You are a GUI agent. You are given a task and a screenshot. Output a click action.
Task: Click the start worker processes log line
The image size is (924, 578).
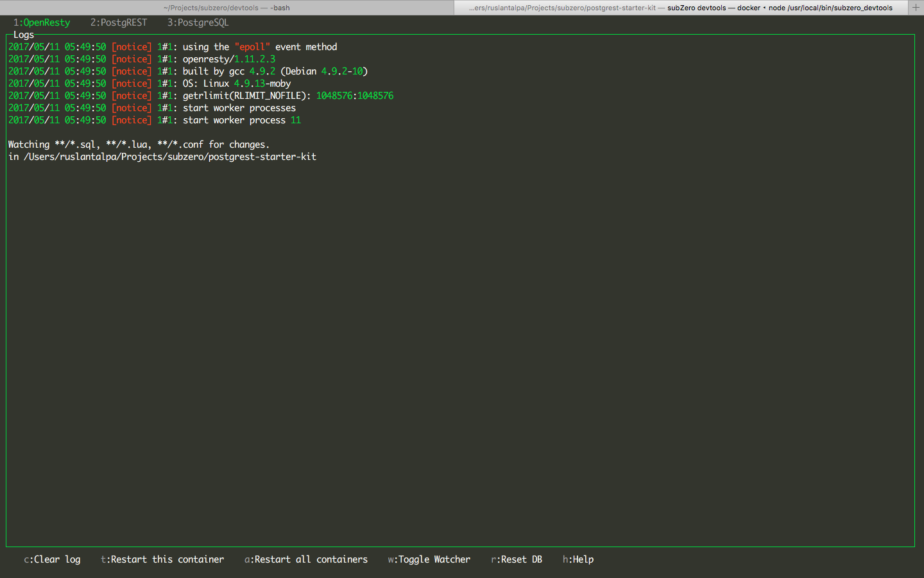[152, 108]
